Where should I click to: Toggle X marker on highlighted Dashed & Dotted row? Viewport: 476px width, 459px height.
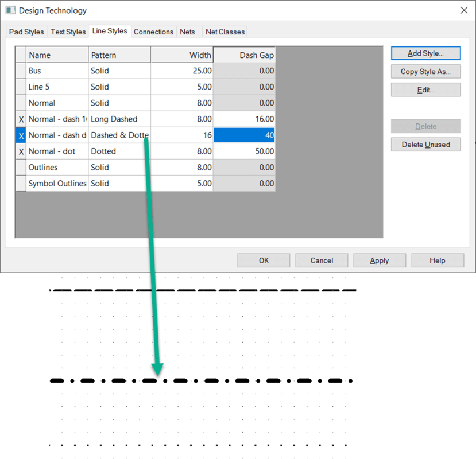coord(21,135)
